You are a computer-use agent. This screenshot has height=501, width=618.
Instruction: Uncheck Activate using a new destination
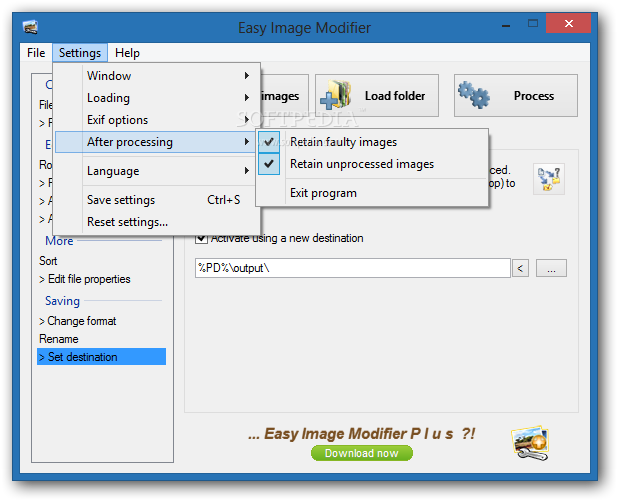pos(201,238)
